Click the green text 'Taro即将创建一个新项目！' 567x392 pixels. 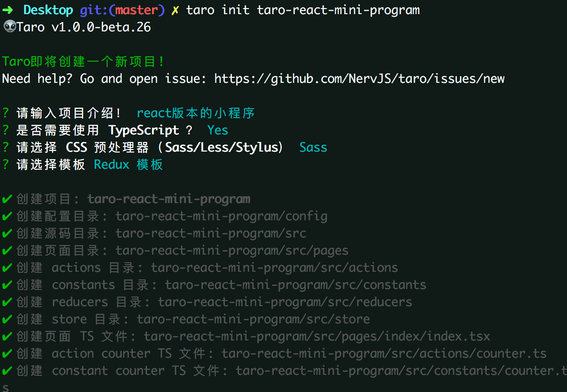click(83, 62)
